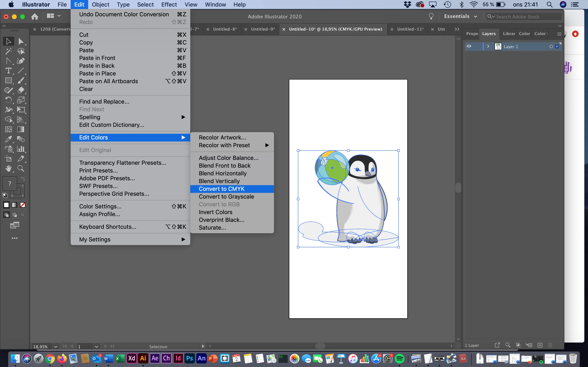The width and height of the screenshot is (588, 367).
Task: Toggle visibility of Layer 1
Action: pos(469,46)
